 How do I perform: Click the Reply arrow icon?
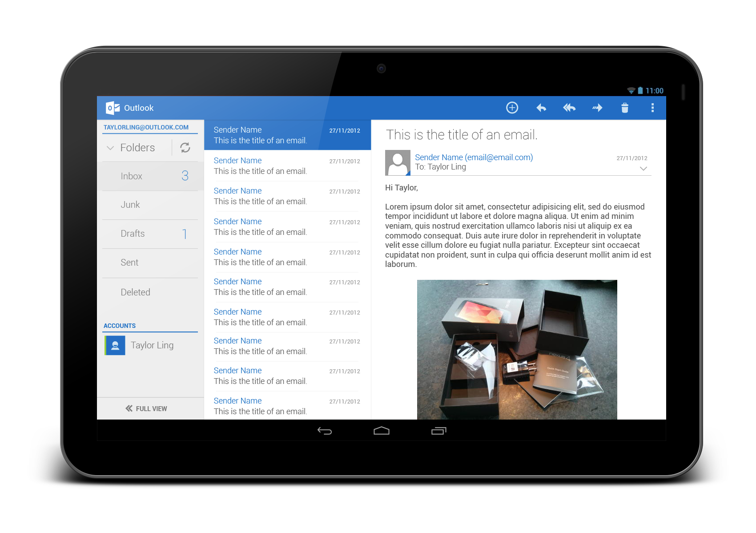click(541, 108)
